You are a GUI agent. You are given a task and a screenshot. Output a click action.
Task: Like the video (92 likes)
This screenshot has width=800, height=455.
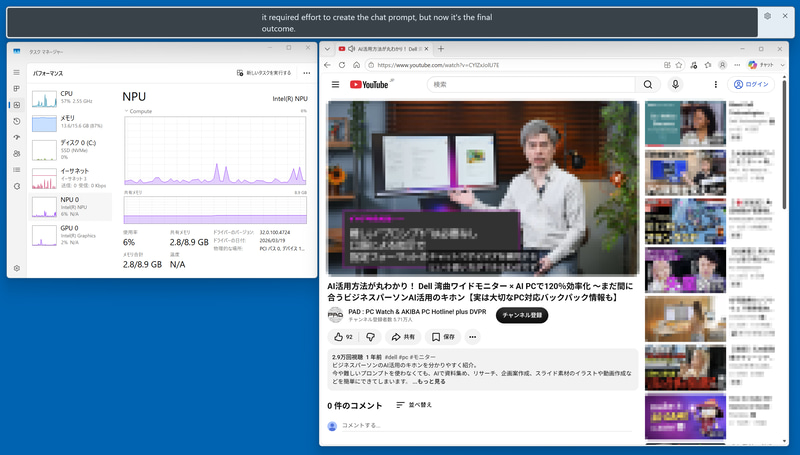[343, 337]
